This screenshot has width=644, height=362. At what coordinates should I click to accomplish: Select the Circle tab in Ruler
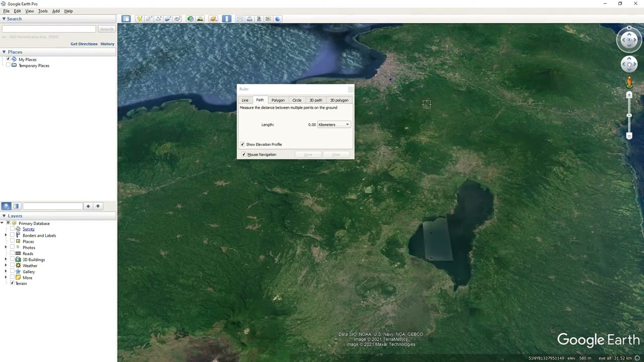coord(297,100)
